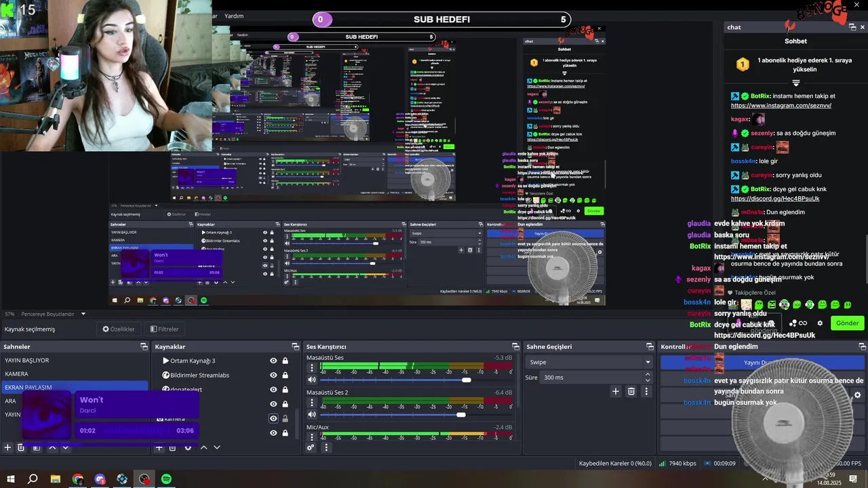
Task: Remove source with Kaynaklar trash icon
Action: 172,447
